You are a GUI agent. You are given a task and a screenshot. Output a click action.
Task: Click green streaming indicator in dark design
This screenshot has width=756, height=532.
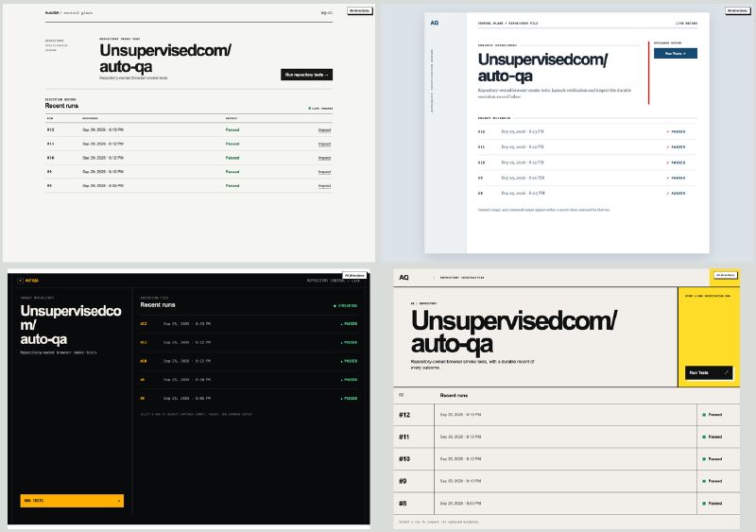[x=346, y=306]
